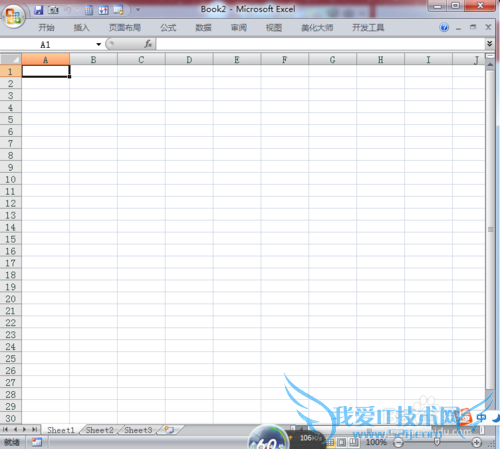Close the workbook with inner X button
500x449 pixels.
(488, 27)
